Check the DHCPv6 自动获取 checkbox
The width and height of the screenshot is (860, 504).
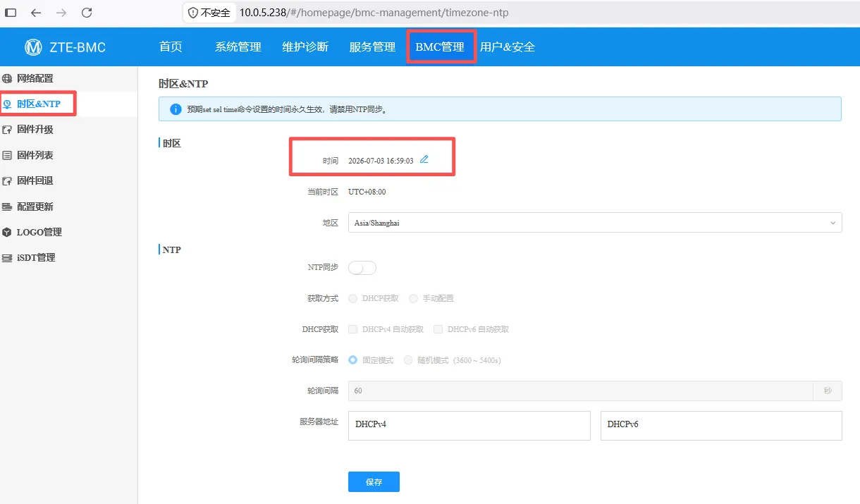click(438, 329)
